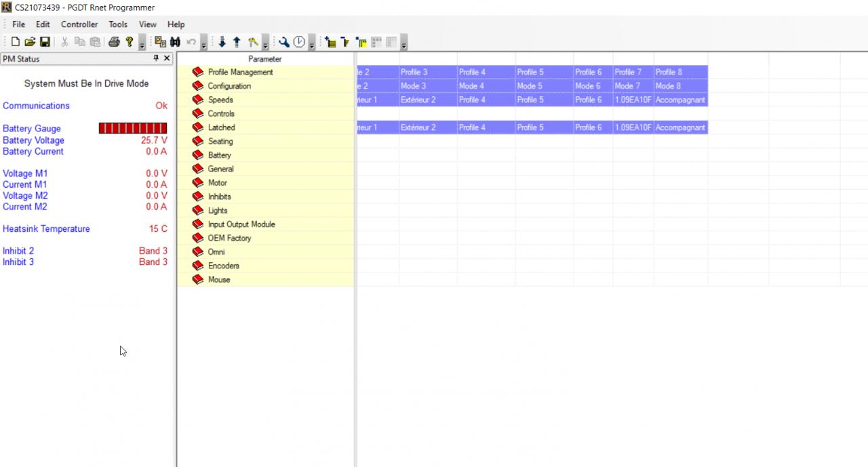
Task: Click the blue down arrow toolbar icon
Action: [222, 42]
